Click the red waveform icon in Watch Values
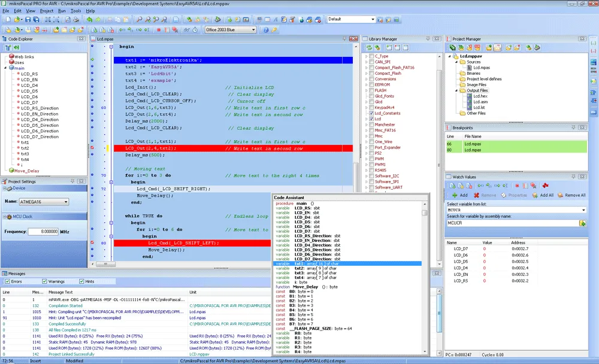This screenshot has width=599, height=364. 546,186
